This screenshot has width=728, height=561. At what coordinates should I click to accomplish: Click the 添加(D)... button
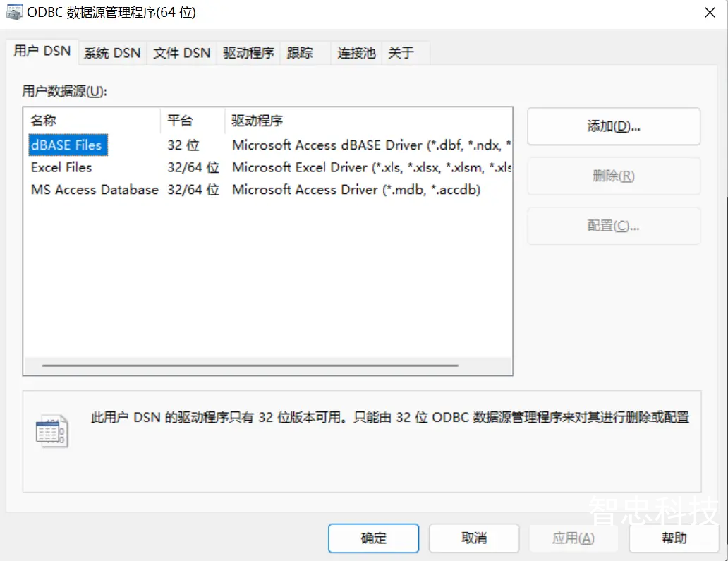pos(614,126)
